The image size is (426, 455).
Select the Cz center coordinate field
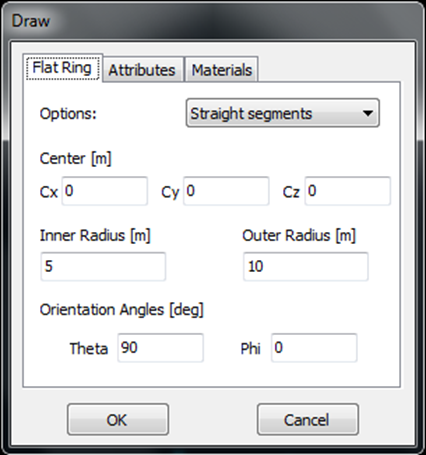pyautogui.click(x=348, y=191)
